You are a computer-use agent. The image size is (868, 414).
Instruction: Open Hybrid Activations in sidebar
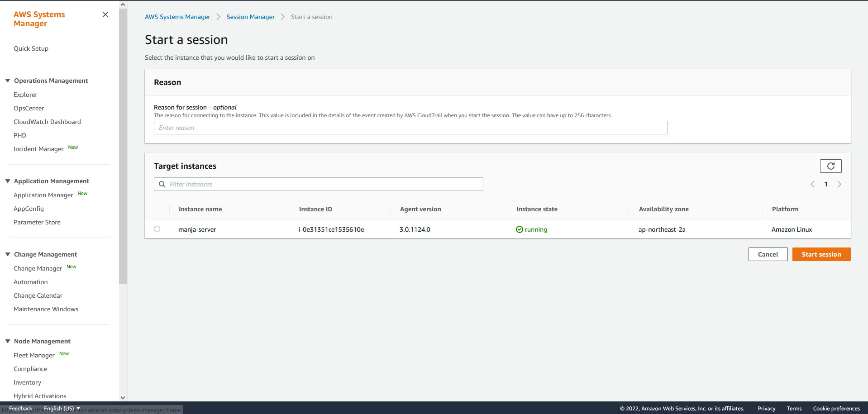(x=40, y=396)
